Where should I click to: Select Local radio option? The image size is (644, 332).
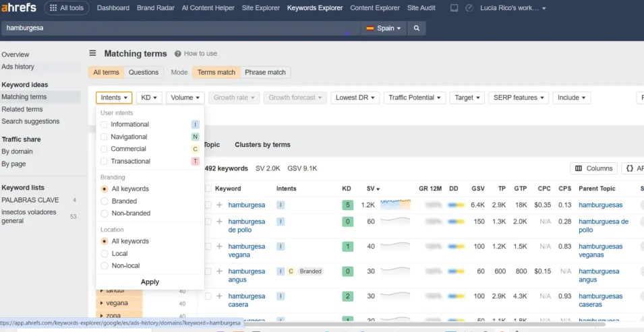tap(105, 254)
